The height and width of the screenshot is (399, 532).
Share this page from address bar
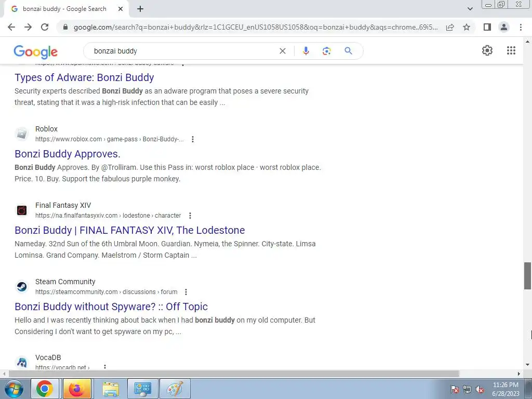[450, 27]
